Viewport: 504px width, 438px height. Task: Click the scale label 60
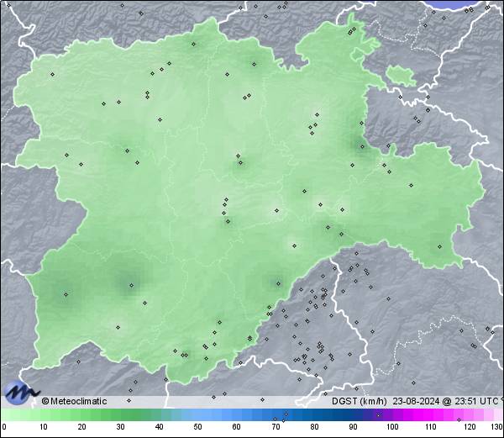coord(237,427)
